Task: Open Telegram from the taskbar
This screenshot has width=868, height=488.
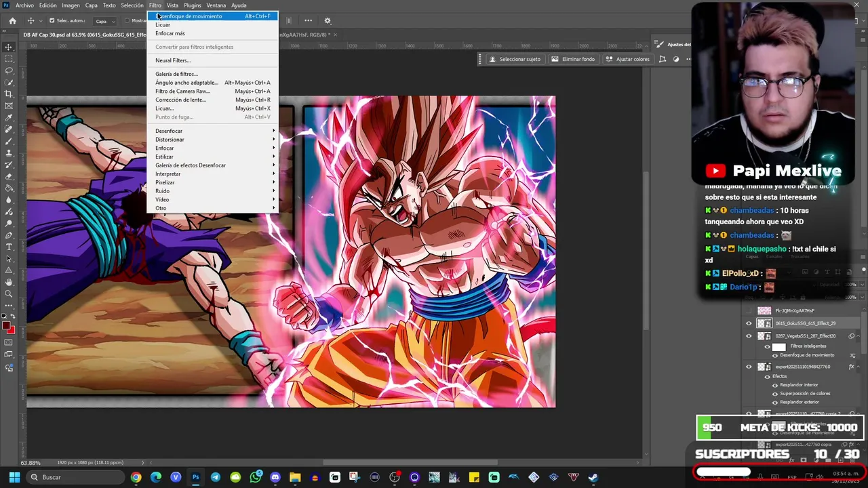Action: [215, 477]
